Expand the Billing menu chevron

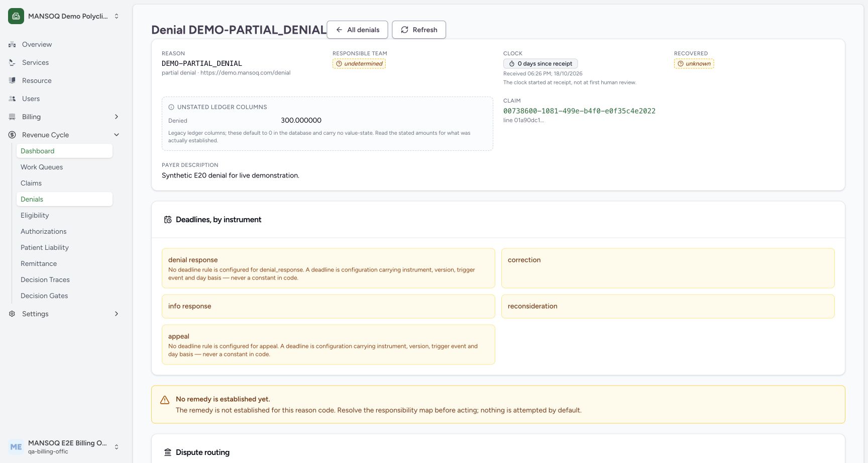click(117, 117)
